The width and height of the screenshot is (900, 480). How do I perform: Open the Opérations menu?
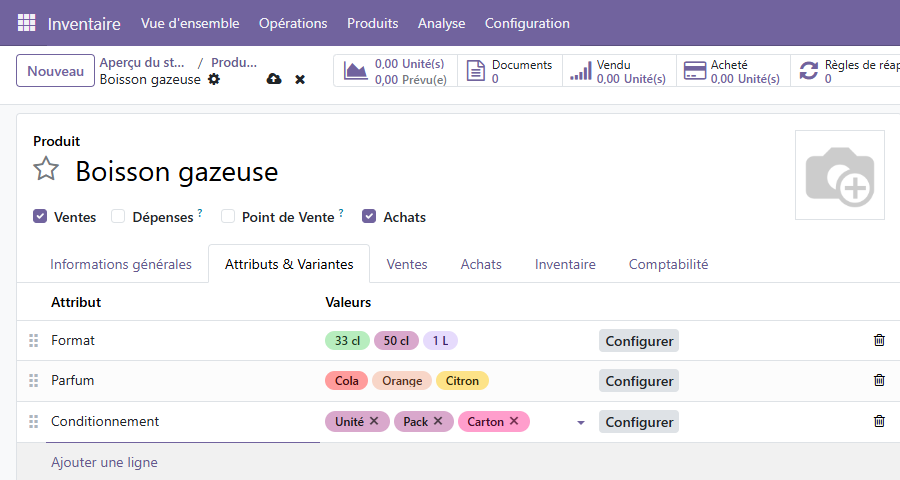(x=293, y=24)
